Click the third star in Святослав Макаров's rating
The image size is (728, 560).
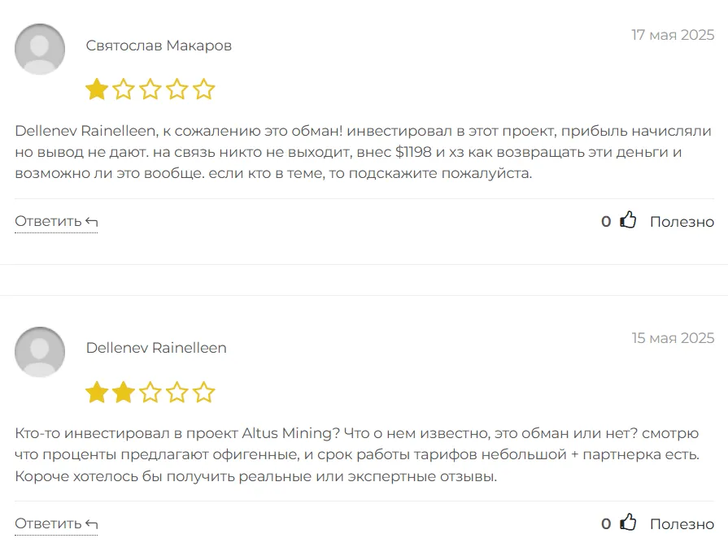[150, 89]
